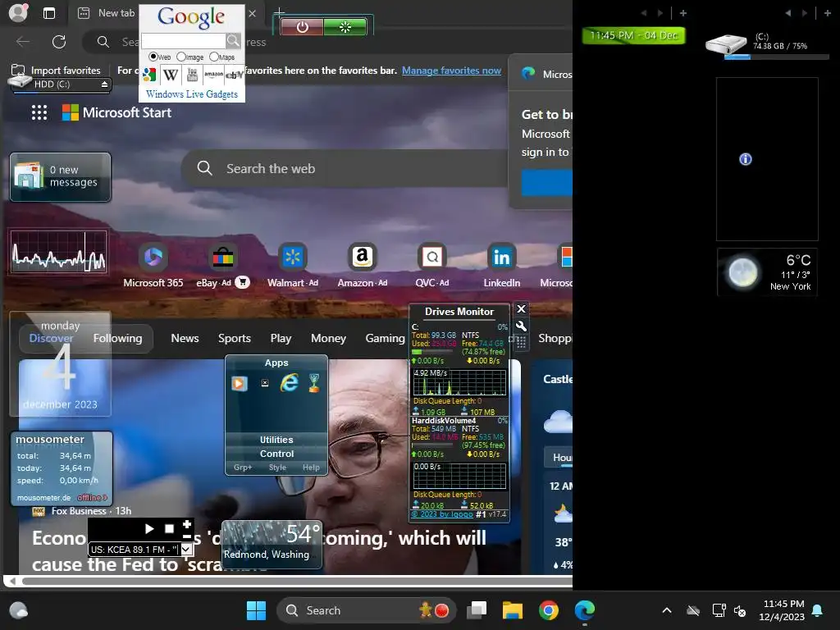This screenshot has height=630, width=840.
Task: Click the Drives Monitor drag grip icon
Action: [x=521, y=342]
